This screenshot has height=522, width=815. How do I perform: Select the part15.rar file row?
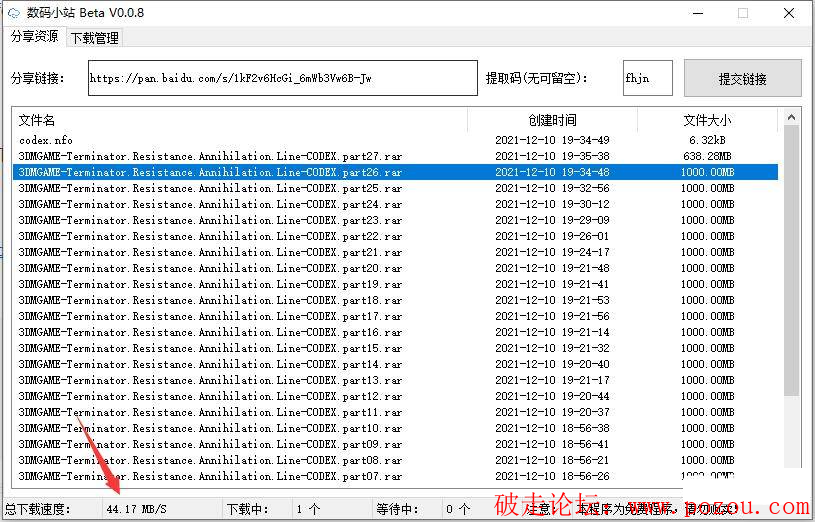396,348
